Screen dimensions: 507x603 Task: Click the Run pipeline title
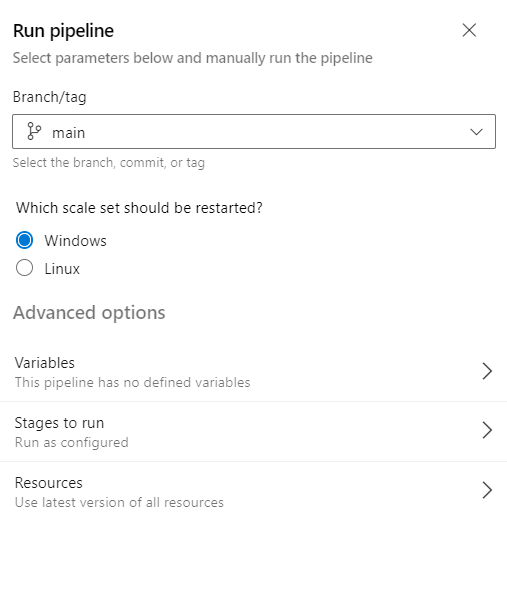click(63, 31)
